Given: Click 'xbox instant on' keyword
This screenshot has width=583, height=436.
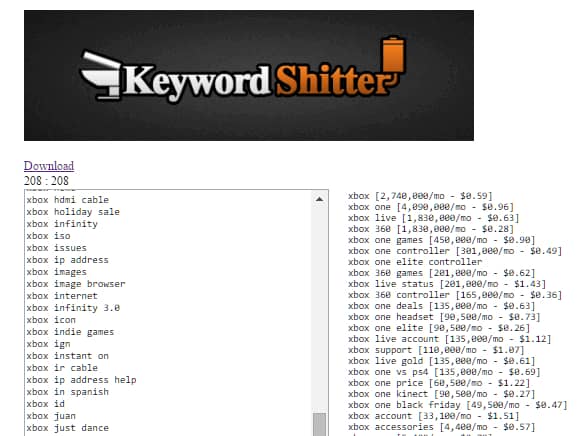Looking at the screenshot, I should pyautogui.click(x=68, y=356).
